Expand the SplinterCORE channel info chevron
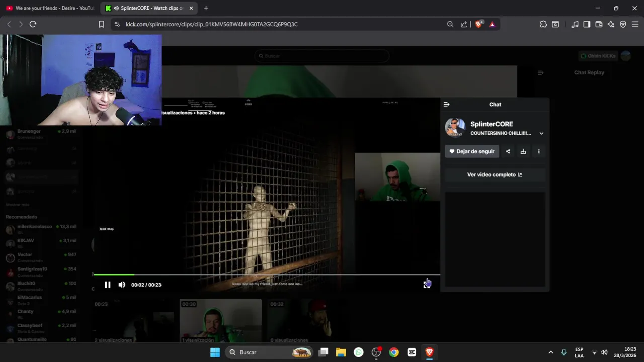The height and width of the screenshot is (362, 644). point(541,133)
